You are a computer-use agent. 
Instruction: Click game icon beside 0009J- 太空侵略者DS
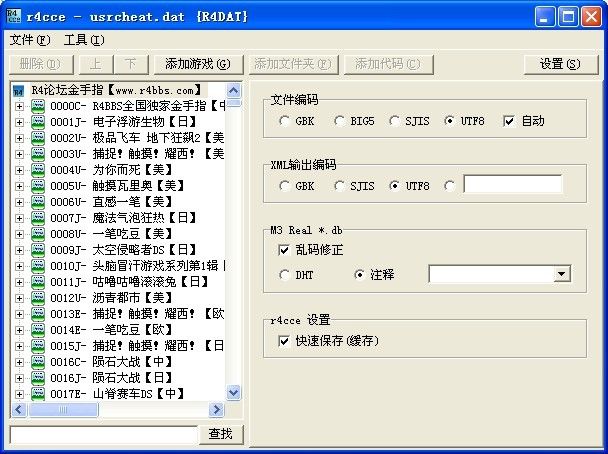(x=38, y=250)
